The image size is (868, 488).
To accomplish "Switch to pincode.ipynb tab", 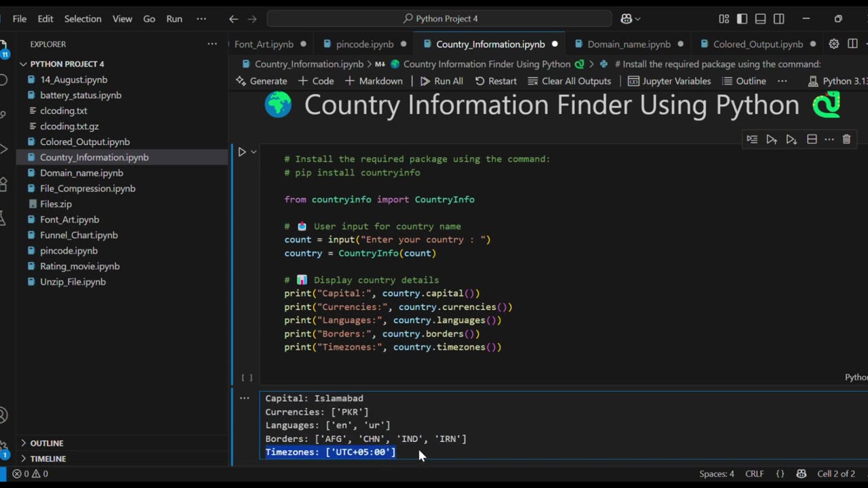I will (365, 44).
